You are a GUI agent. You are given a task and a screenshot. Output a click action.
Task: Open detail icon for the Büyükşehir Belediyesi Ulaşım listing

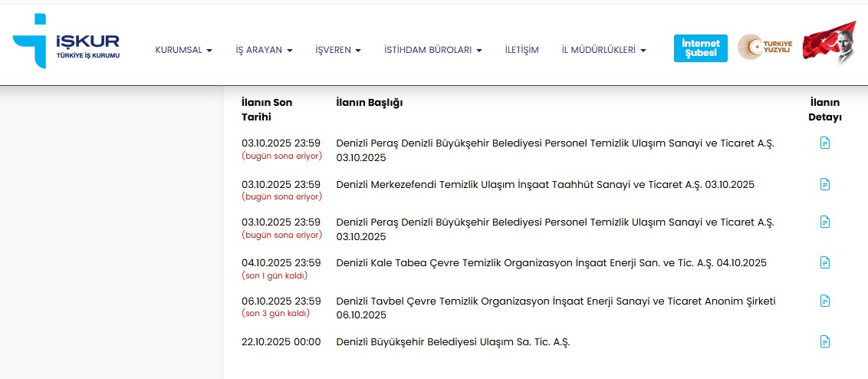pos(825,341)
